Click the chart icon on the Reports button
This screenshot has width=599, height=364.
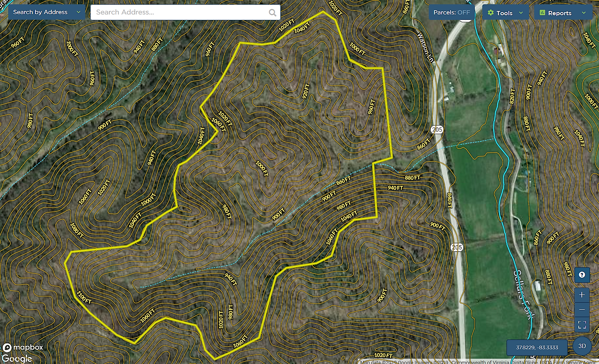point(542,13)
